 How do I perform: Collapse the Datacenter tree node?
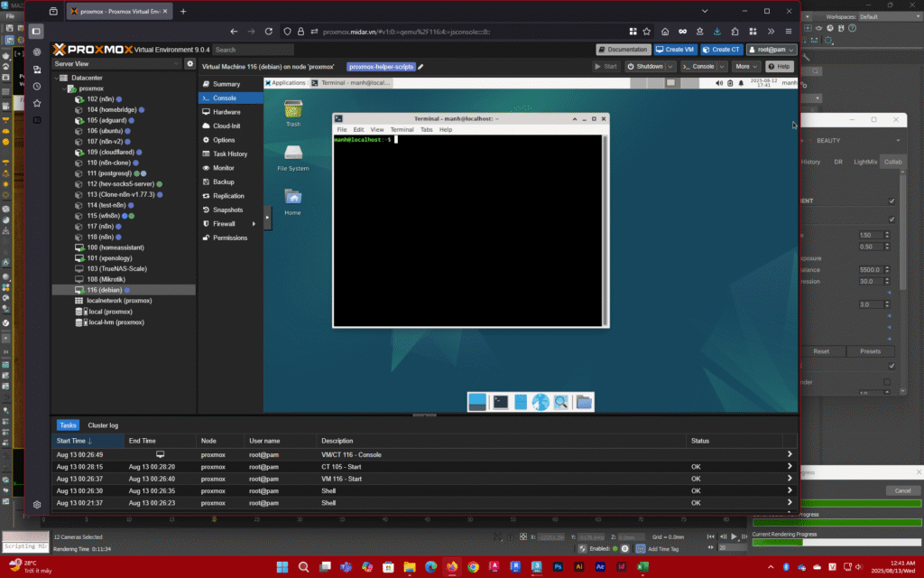tap(57, 79)
